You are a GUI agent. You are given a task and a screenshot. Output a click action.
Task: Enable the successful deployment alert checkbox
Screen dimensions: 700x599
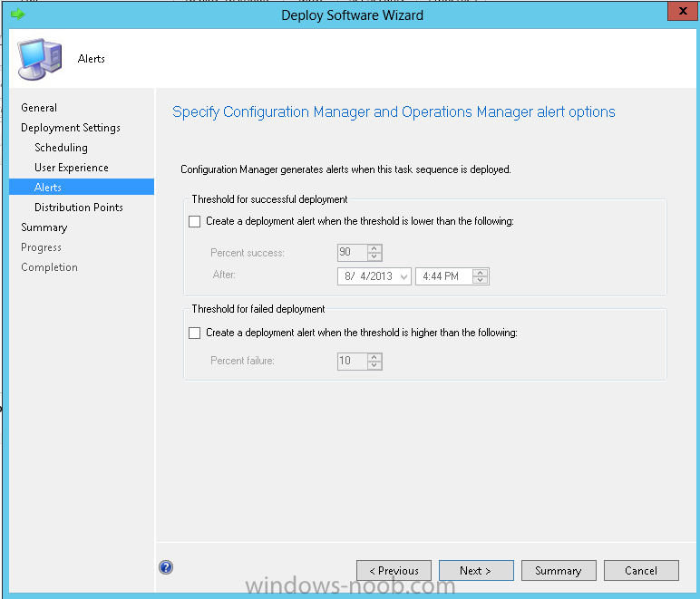194,221
